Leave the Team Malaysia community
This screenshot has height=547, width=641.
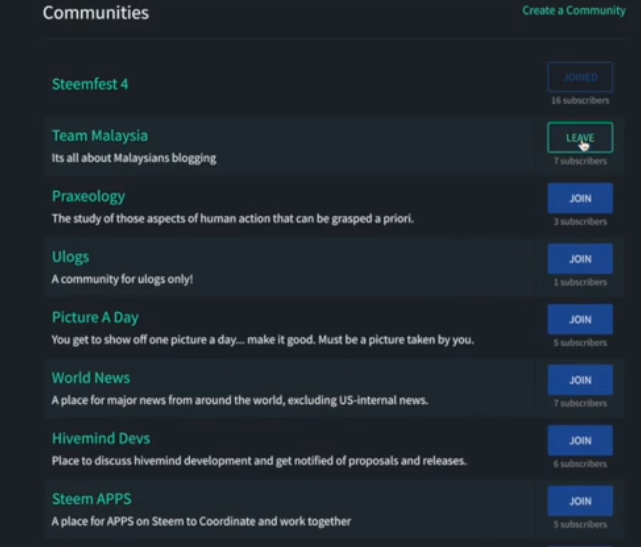tap(580, 138)
